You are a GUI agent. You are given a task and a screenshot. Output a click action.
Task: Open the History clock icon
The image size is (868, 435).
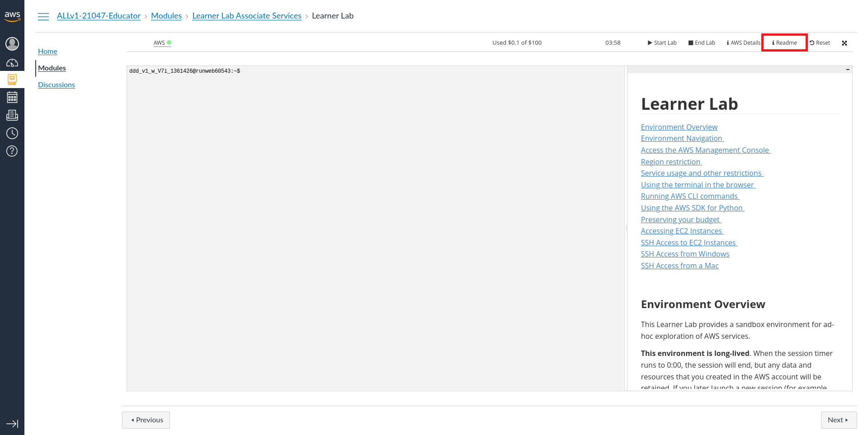click(x=12, y=133)
